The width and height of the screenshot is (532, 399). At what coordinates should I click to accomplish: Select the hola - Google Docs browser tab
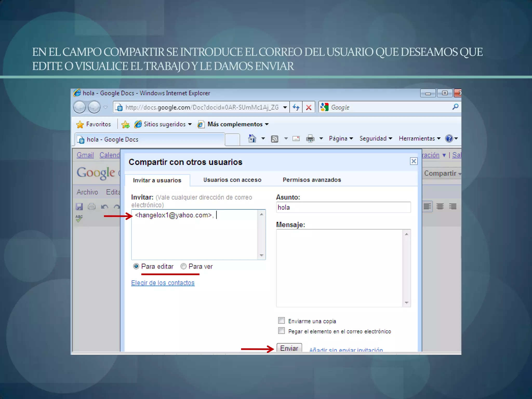click(x=150, y=139)
